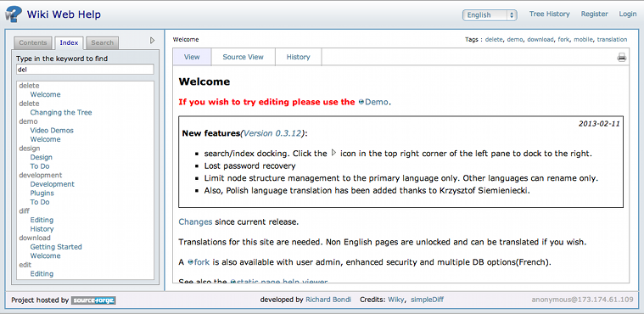Viewport: 644px width, 314px height.
Task: Click the Login link
Action: (x=628, y=14)
